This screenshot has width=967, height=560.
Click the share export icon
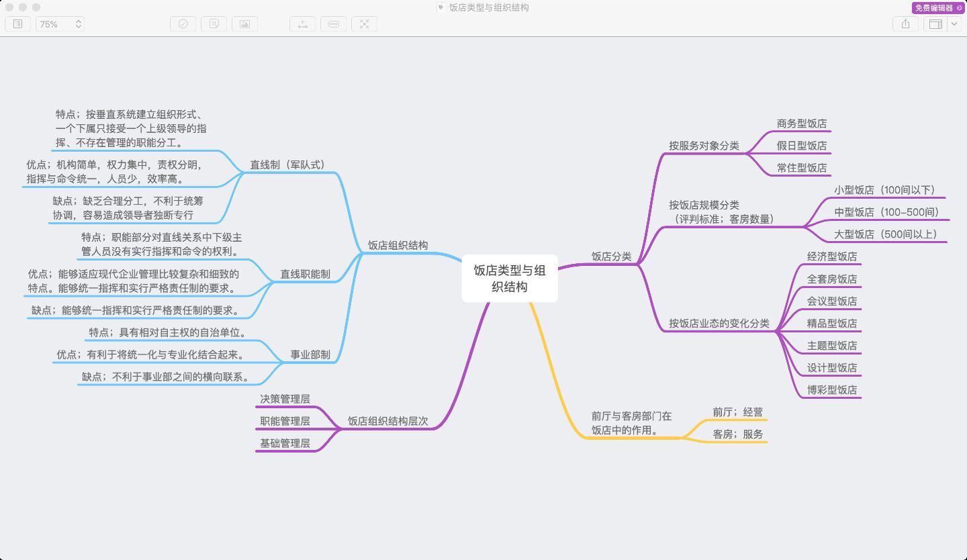tap(905, 24)
